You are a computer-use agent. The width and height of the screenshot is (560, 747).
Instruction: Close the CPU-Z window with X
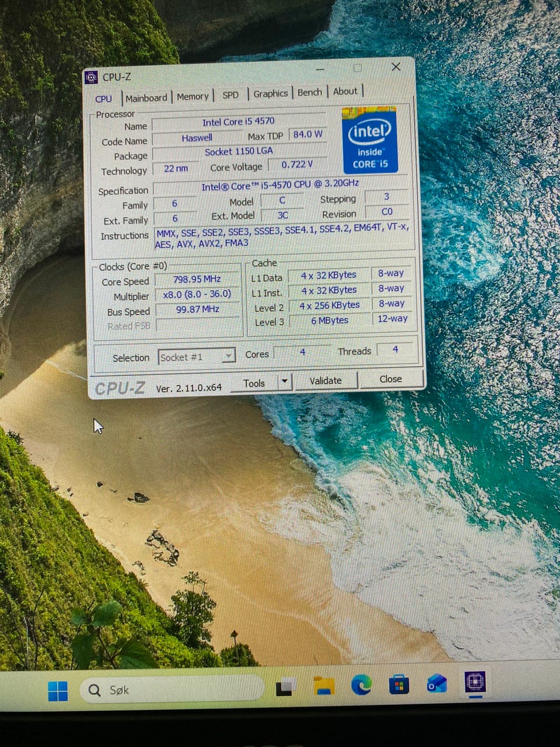(396, 67)
